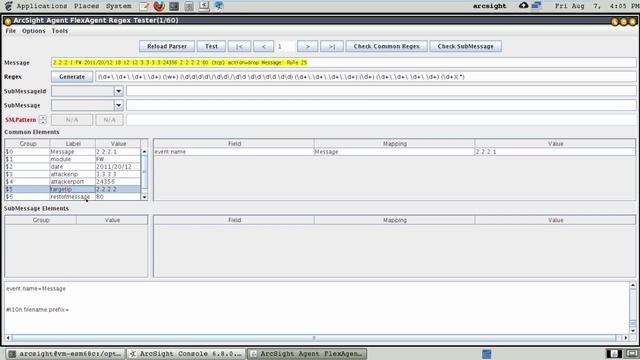Go to previous message with < button

(x=263, y=47)
